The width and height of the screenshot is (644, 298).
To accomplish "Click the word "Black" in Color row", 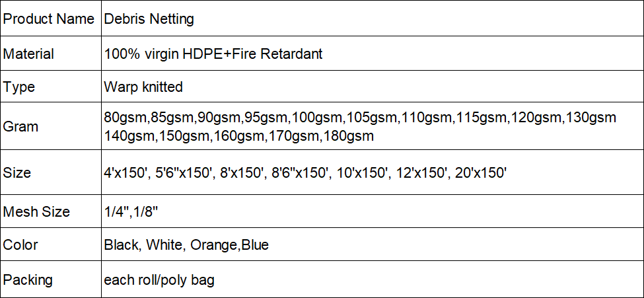I will click(x=122, y=244).
